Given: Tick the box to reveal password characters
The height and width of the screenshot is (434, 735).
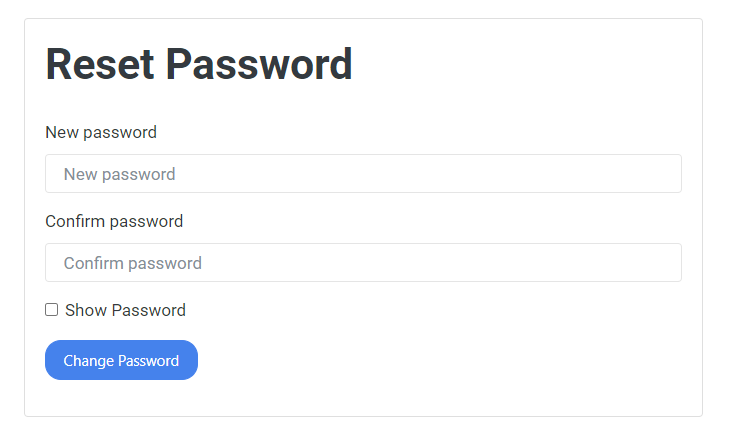Looking at the screenshot, I should click(x=52, y=310).
